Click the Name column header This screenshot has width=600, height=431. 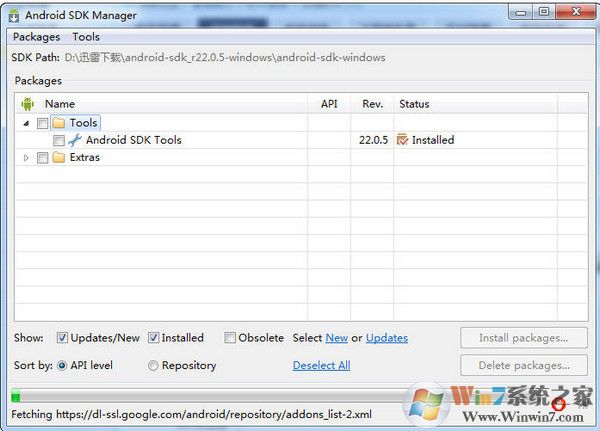pyautogui.click(x=60, y=104)
